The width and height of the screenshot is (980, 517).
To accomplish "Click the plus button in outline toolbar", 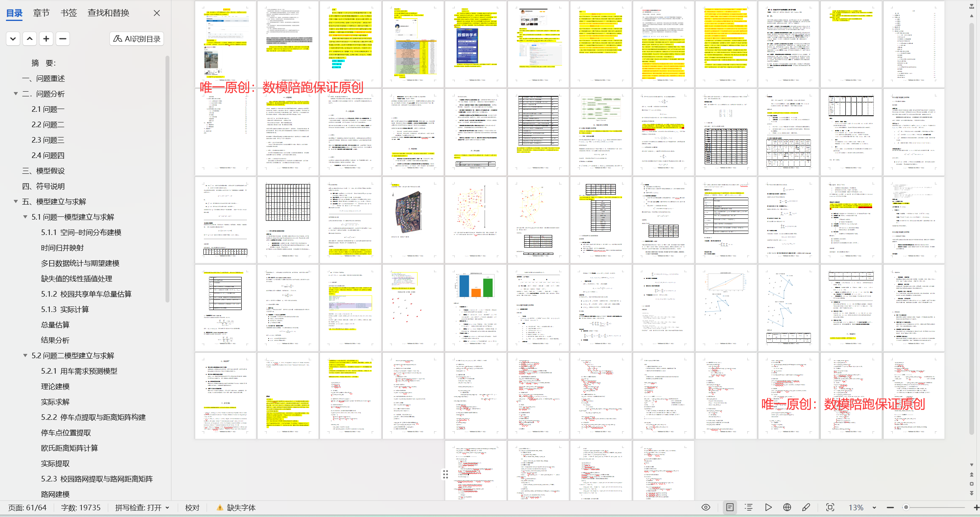I will (x=46, y=39).
